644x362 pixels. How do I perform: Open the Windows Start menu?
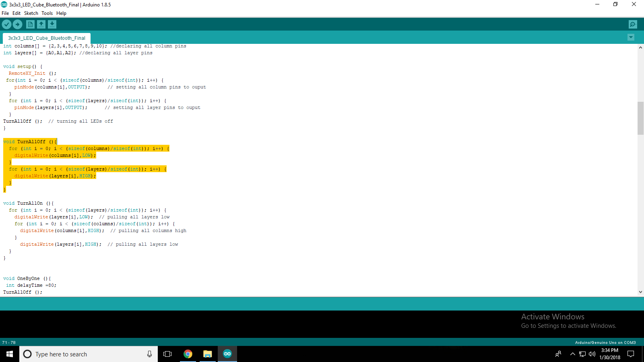click(x=10, y=354)
